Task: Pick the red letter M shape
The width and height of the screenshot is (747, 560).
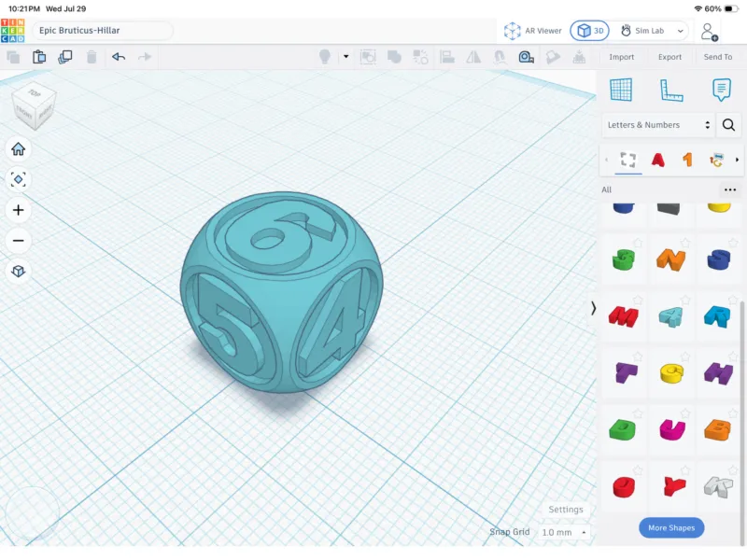Action: click(x=623, y=316)
